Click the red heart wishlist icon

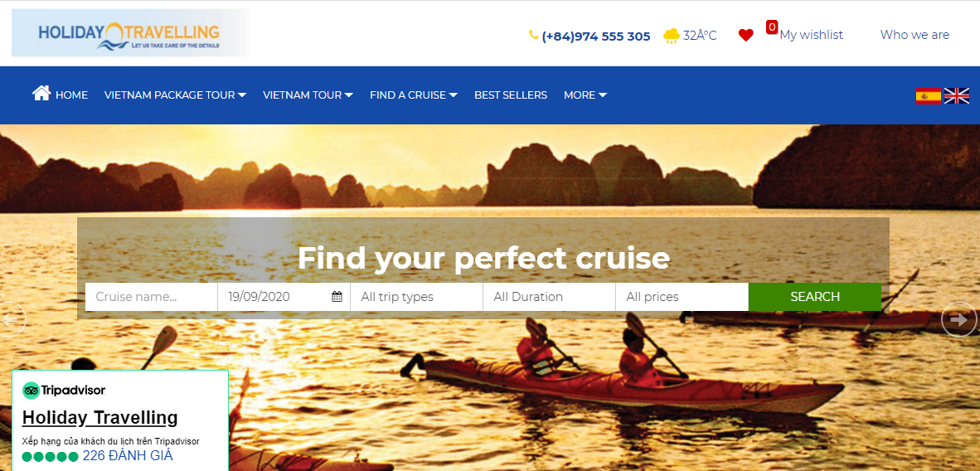[x=745, y=36]
